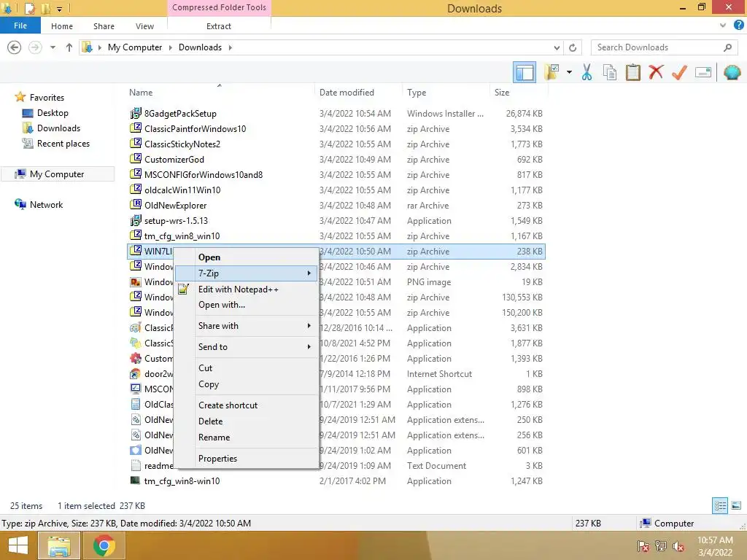Toggle the navigation pane toolbar button
747x560 pixels.
click(524, 72)
